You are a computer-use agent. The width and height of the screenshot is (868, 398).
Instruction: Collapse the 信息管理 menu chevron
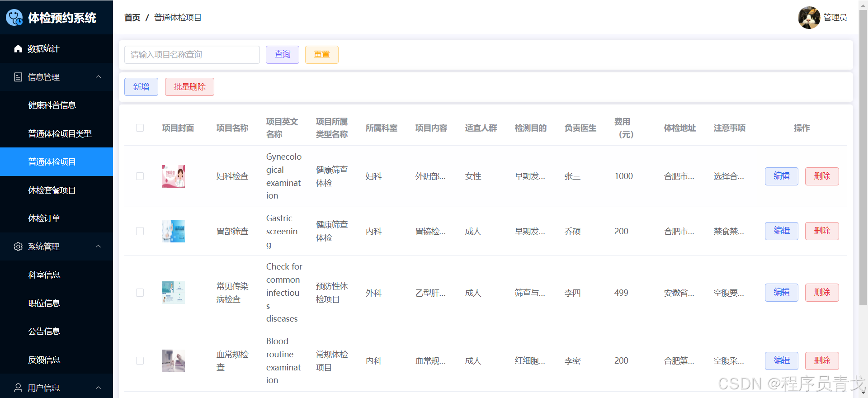point(99,77)
